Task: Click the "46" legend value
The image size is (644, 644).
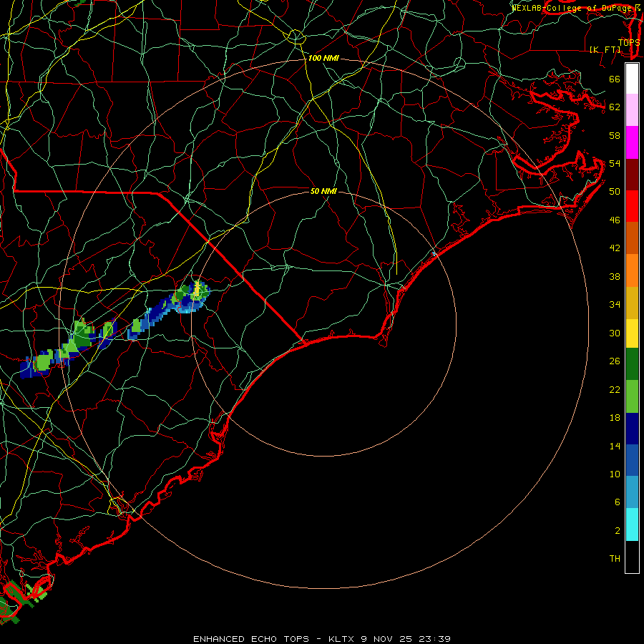Action: point(615,220)
